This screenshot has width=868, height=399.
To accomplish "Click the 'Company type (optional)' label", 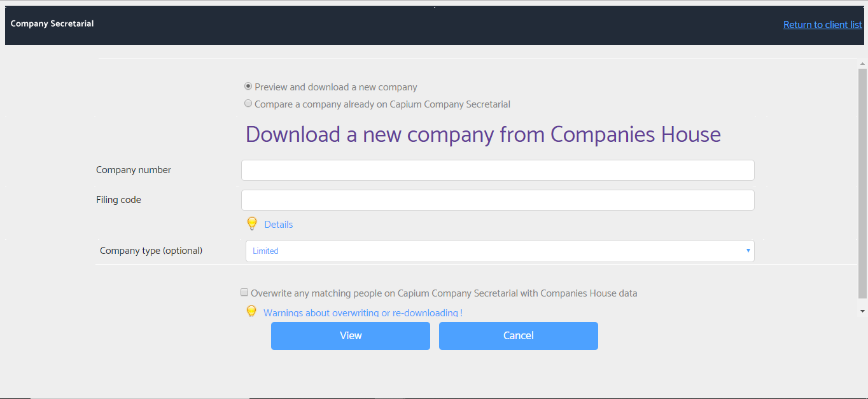I will [151, 251].
